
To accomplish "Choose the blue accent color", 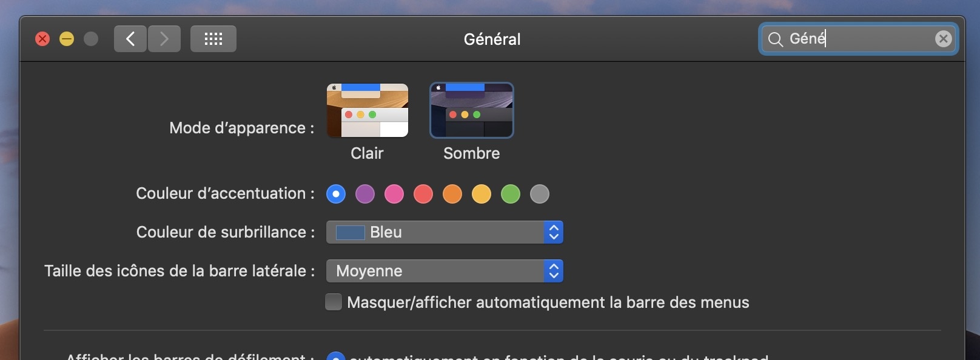I will (x=336, y=194).
